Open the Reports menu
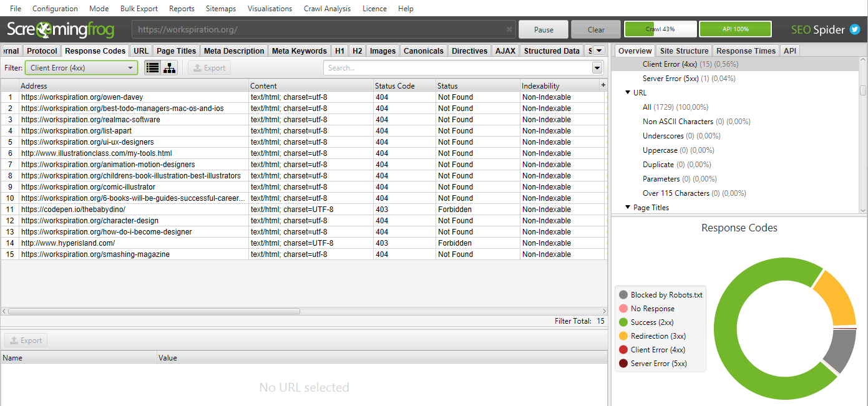The height and width of the screenshot is (406, 868). coord(182,9)
